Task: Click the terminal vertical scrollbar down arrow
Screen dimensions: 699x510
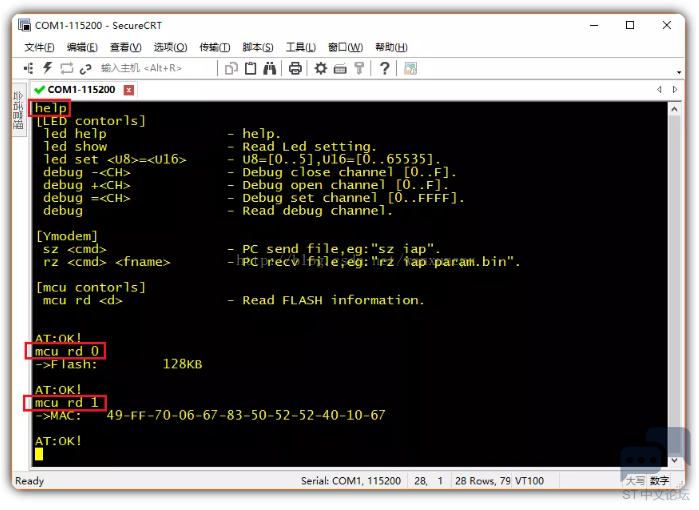Action: [675, 460]
